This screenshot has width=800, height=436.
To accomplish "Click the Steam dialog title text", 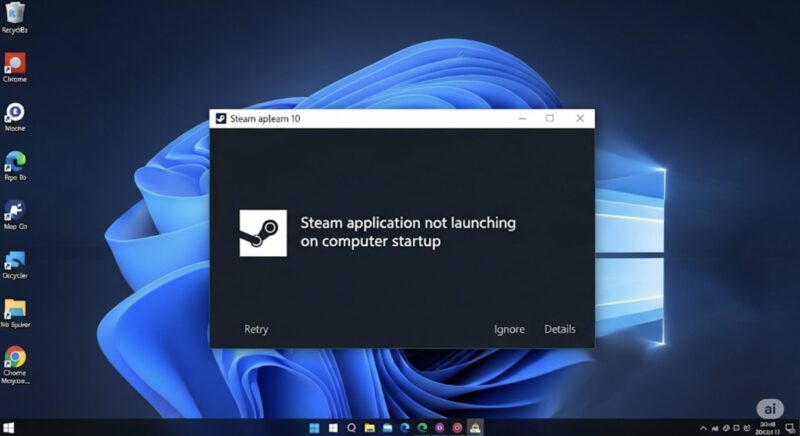I will coord(265,119).
